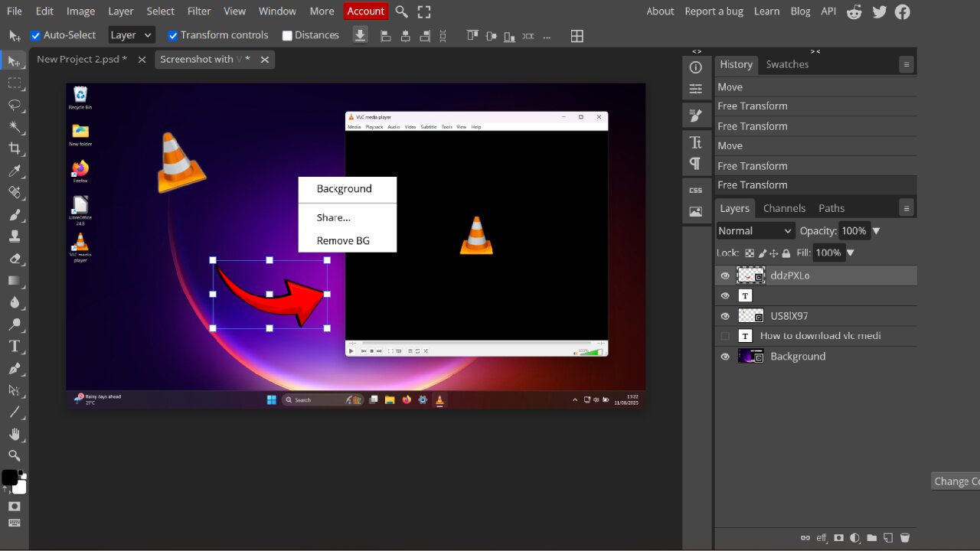Image resolution: width=980 pixels, height=551 pixels.
Task: Select the Eyedropper tool
Action: (14, 171)
